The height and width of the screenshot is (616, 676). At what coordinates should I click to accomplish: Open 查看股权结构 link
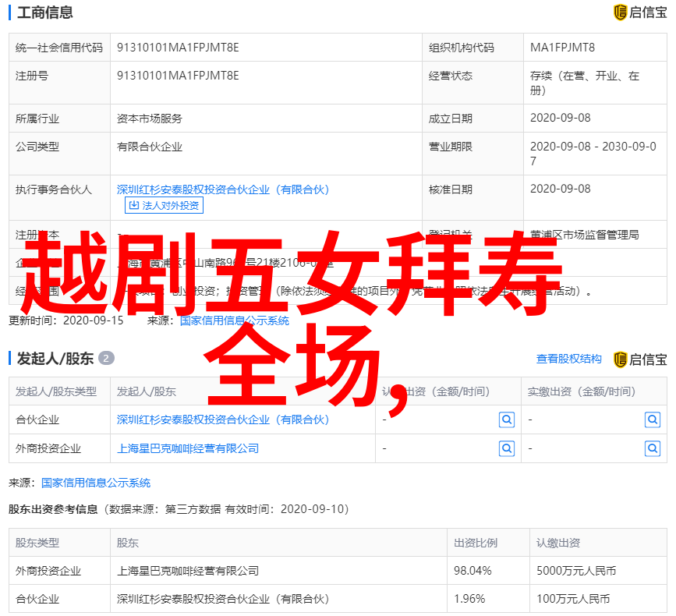568,359
